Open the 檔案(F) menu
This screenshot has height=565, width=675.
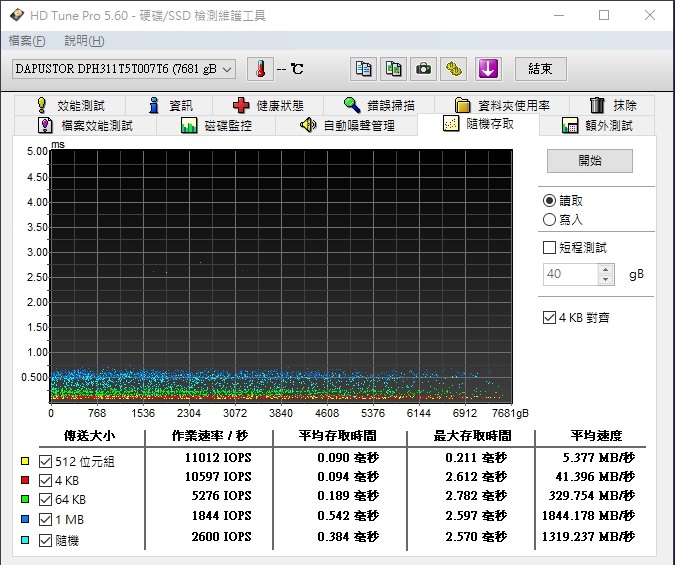pos(27,41)
